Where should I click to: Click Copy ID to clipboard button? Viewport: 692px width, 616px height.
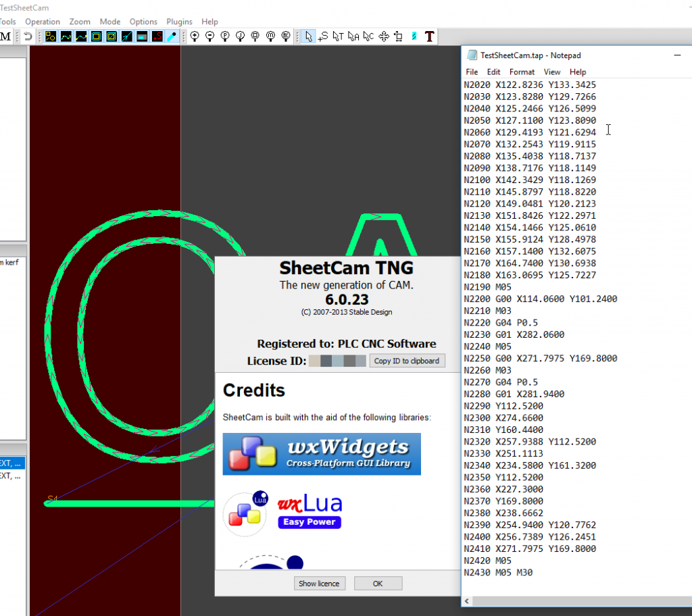pos(406,361)
